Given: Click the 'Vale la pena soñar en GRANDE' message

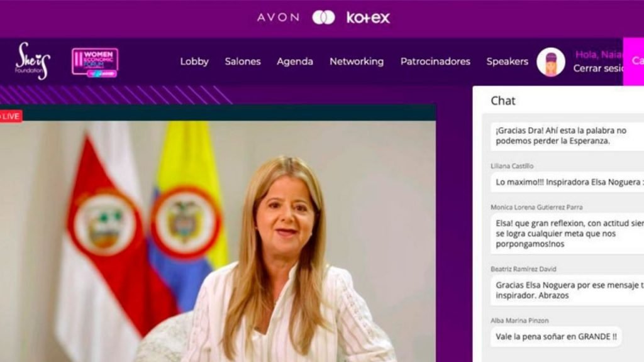Looking at the screenshot, I should tap(556, 337).
